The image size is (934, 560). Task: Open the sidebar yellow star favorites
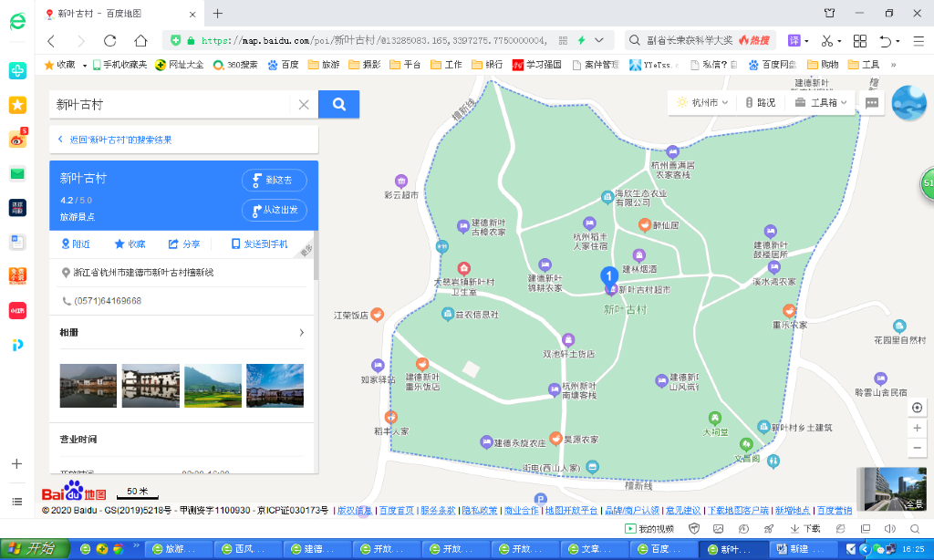point(17,106)
